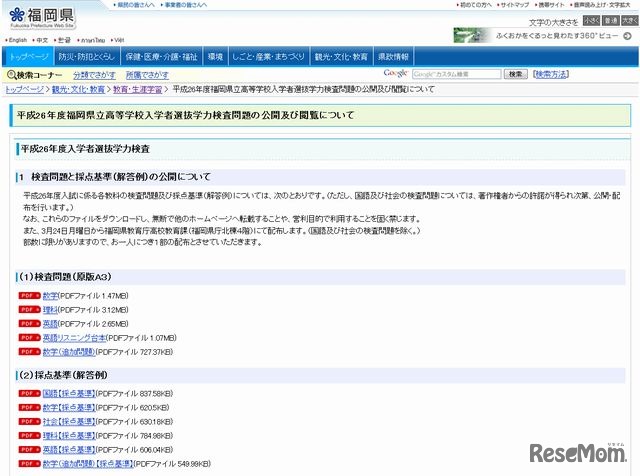Click the PDF icon beside 数学 exam file

click(29, 296)
